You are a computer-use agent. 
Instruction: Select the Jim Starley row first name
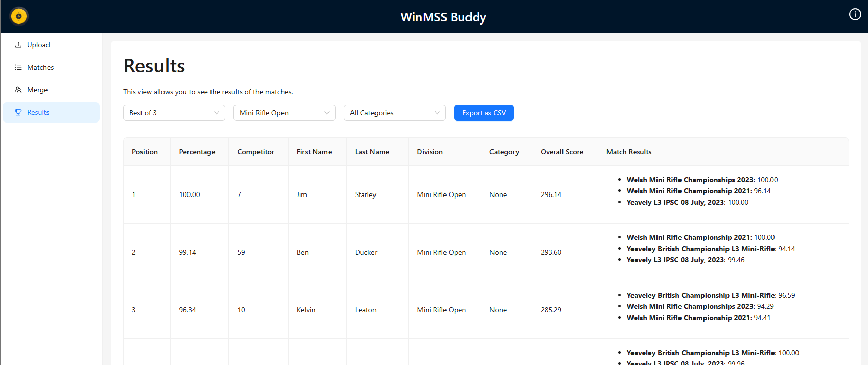[x=302, y=194]
